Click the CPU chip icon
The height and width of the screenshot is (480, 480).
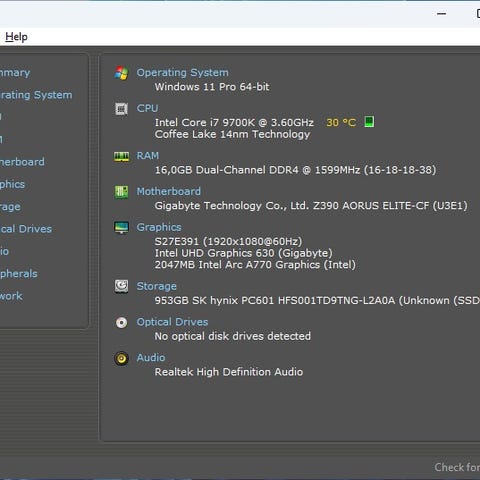121,109
